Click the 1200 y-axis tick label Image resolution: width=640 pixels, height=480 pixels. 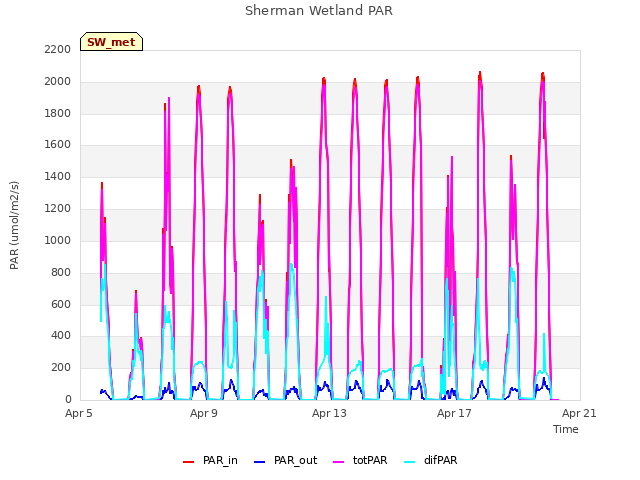pyautogui.click(x=58, y=208)
